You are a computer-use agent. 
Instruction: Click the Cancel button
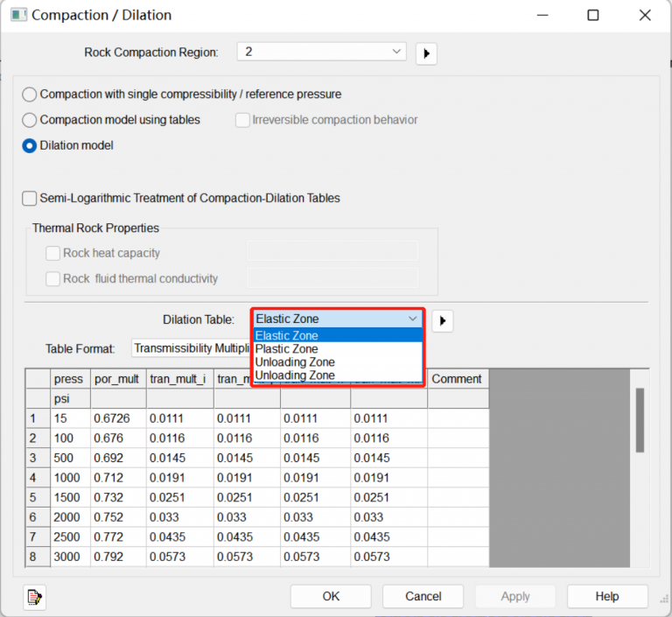tap(423, 596)
